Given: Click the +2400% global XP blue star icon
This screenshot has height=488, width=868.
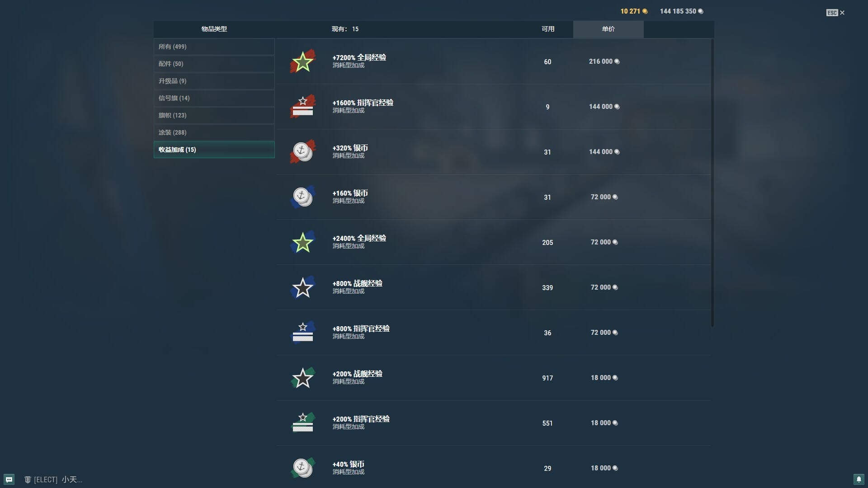Looking at the screenshot, I should coord(302,242).
